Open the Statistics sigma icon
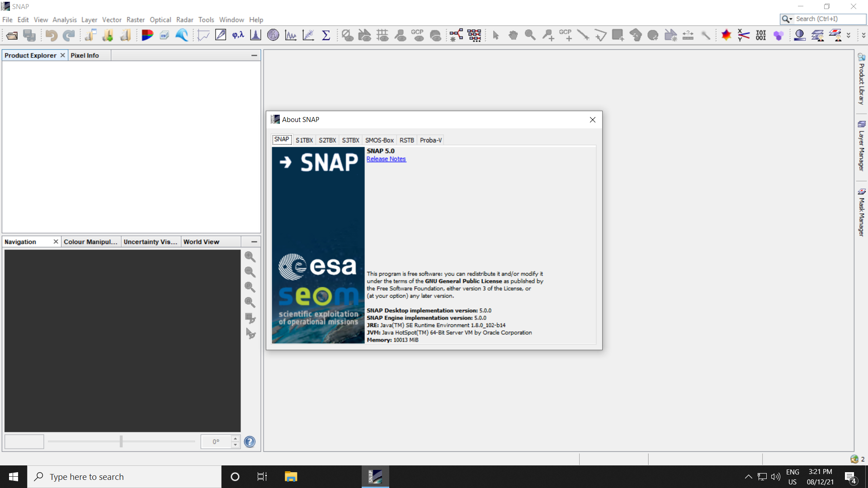Screen dimensions: 868x488 [x=325, y=35]
